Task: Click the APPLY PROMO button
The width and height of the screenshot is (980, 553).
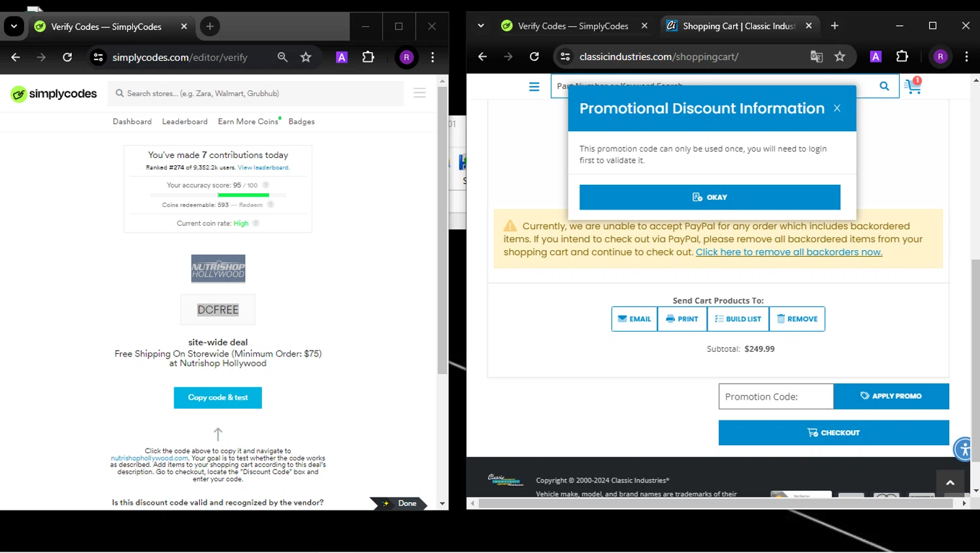Action: (891, 396)
